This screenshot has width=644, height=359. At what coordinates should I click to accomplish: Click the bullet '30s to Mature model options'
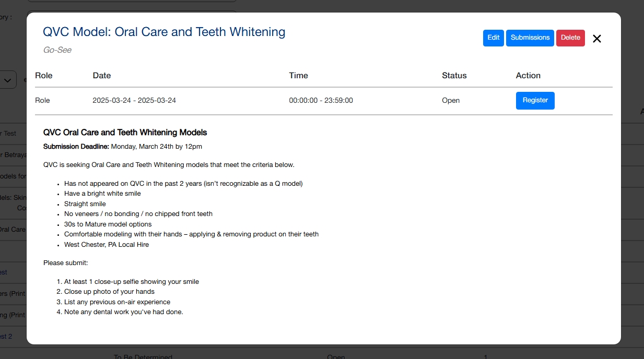click(108, 224)
